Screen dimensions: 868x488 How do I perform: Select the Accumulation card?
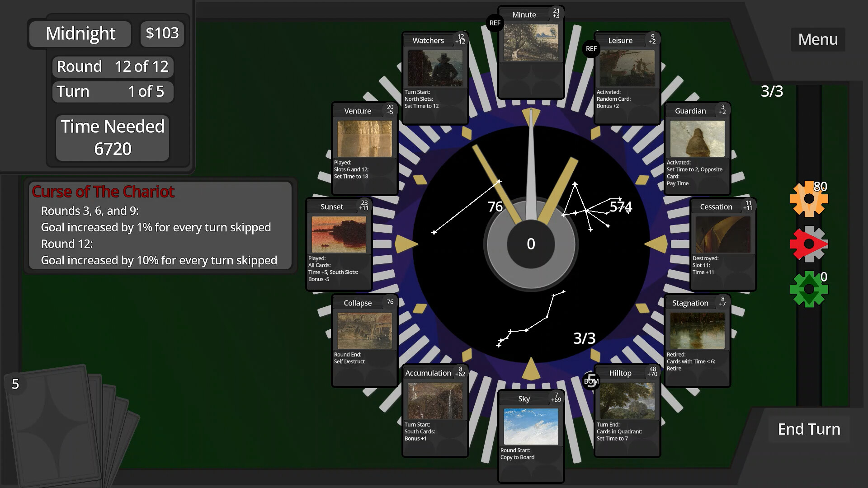click(435, 411)
